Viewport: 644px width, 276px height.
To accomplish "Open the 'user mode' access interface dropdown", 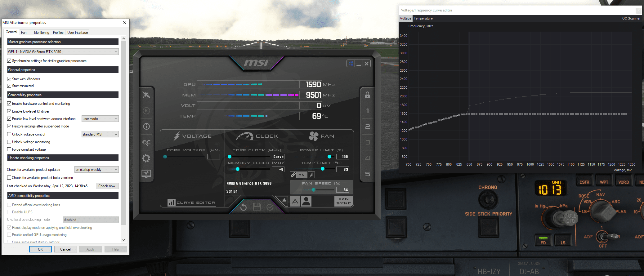I will pos(100,119).
